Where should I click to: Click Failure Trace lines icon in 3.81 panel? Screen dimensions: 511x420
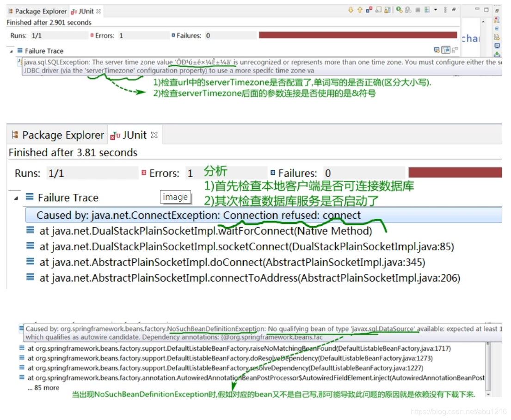click(x=30, y=197)
